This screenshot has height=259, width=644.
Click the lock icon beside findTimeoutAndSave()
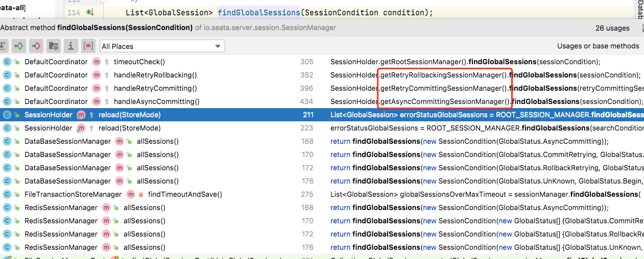(x=141, y=194)
